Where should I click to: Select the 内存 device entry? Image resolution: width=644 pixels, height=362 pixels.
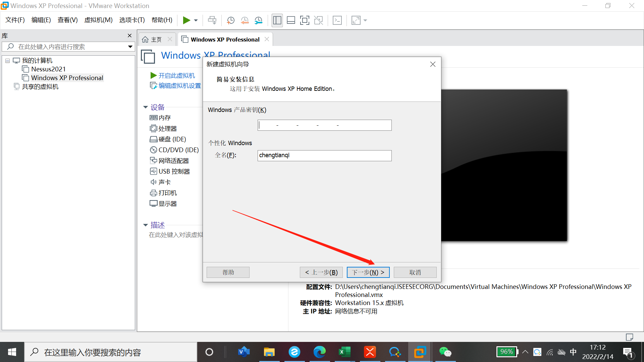tap(160, 118)
